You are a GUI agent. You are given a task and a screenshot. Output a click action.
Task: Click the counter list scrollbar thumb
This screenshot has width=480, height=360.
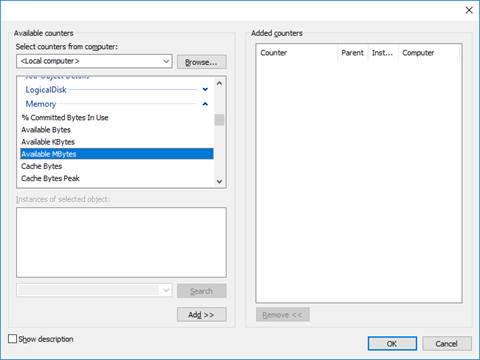click(219, 120)
